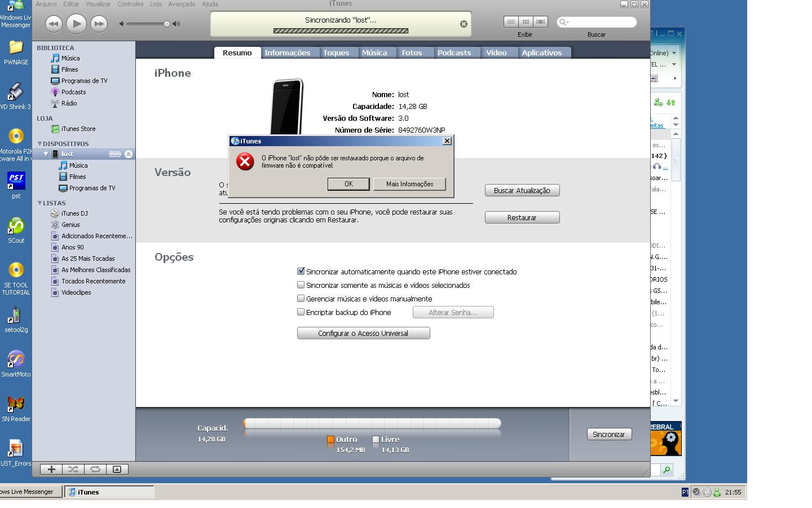
Task: Set the iTunes volume slider knob
Action: point(167,24)
